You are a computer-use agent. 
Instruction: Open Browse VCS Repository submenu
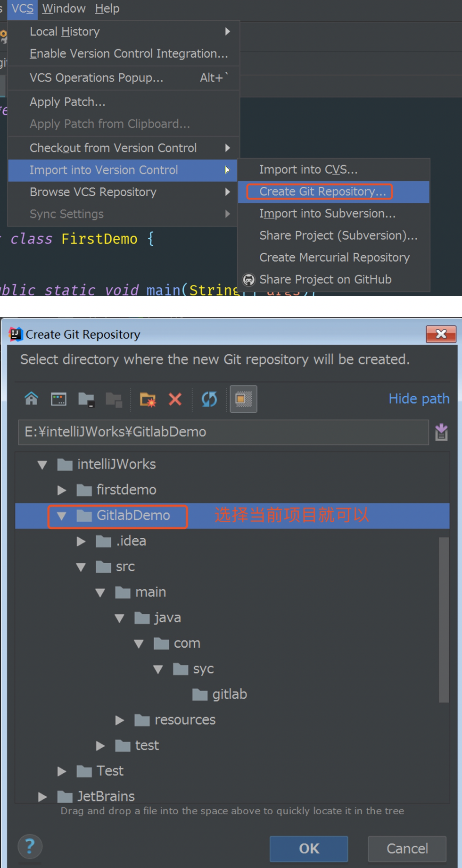(x=123, y=192)
